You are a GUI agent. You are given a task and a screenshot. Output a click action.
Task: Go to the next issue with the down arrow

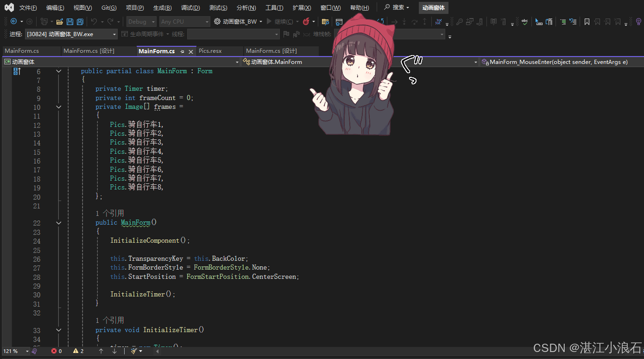pyautogui.click(x=114, y=351)
